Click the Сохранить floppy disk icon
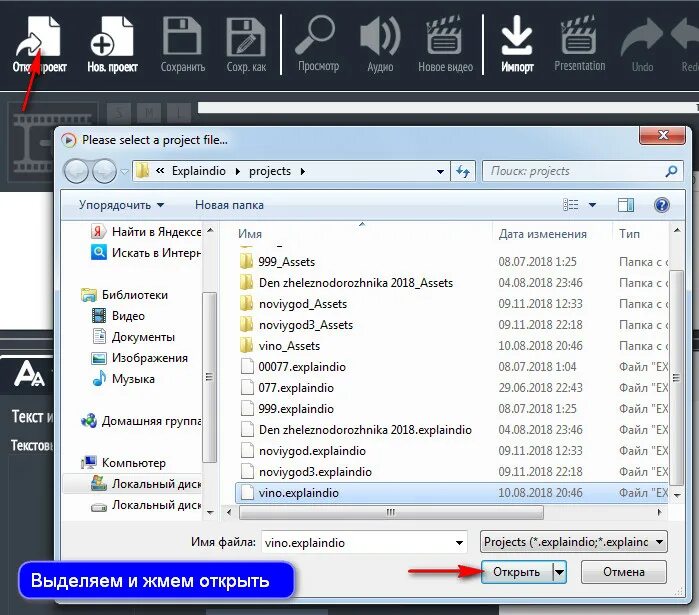Viewport: 699px width, 615px height. (x=182, y=37)
